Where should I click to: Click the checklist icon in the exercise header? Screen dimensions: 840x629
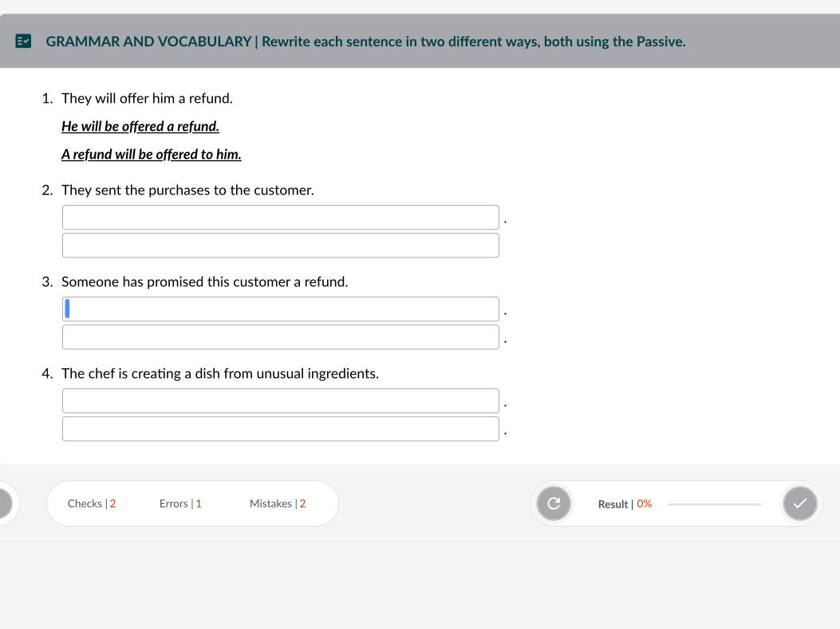[x=24, y=41]
